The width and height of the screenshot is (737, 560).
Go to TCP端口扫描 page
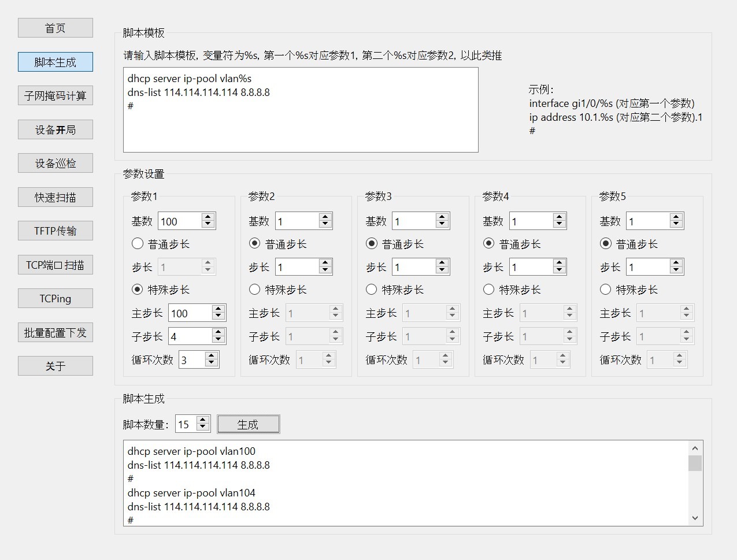click(x=55, y=265)
